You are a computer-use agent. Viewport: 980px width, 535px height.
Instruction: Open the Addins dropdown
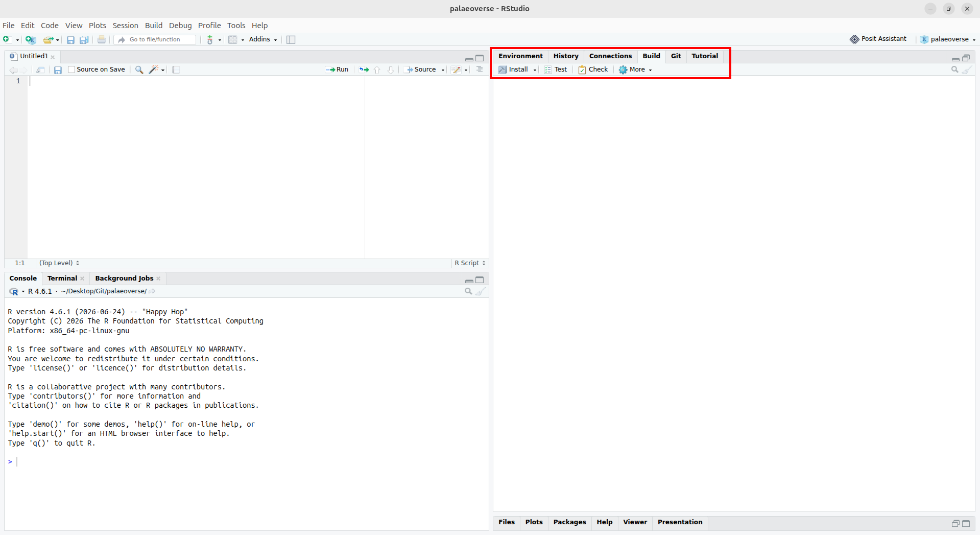[263, 39]
